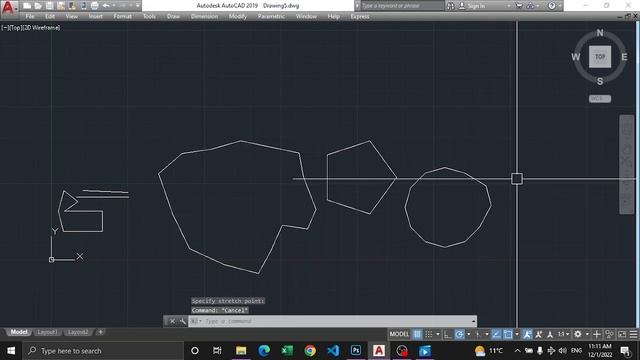
Task: Close the command line with X icon
Action: point(172,321)
